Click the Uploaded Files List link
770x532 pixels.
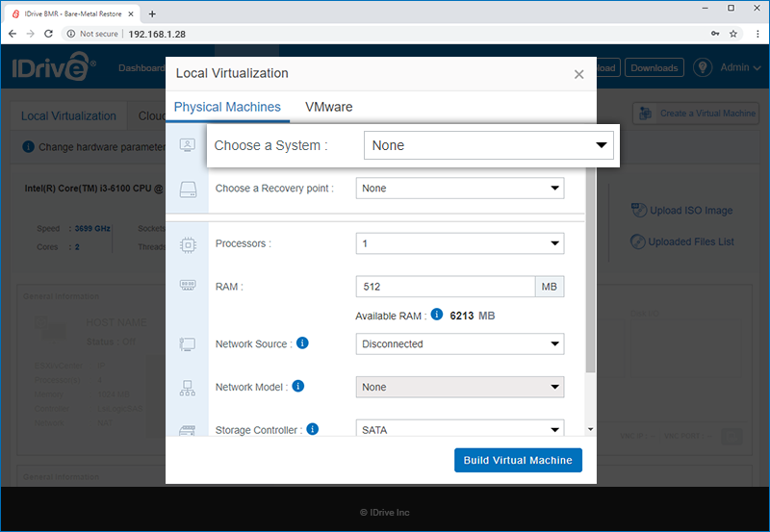tap(691, 242)
